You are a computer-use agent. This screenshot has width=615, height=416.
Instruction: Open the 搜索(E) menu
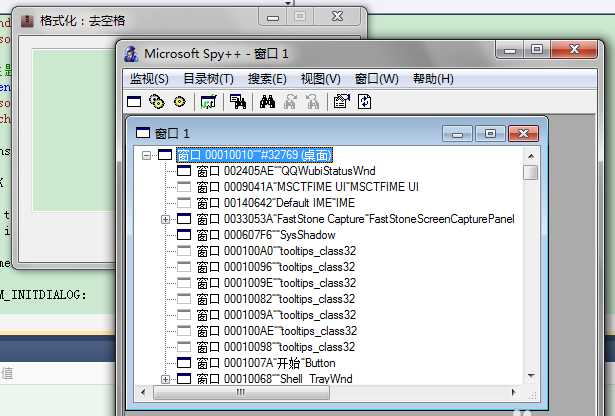[x=267, y=79]
